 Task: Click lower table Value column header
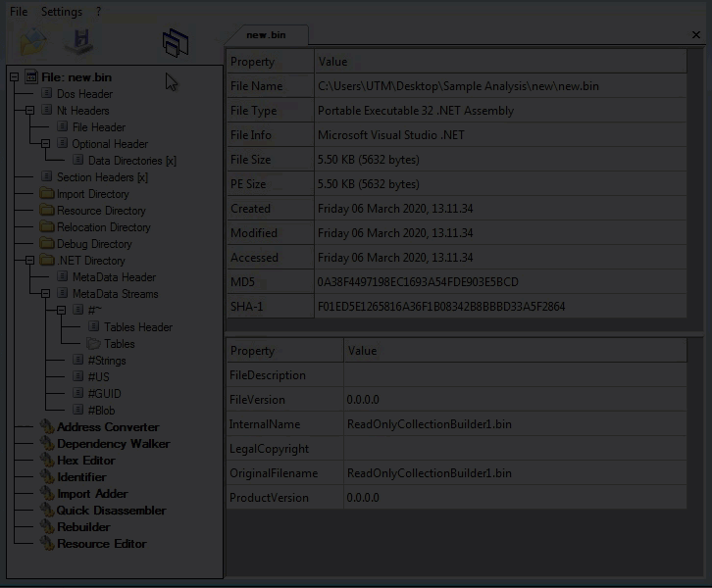(x=516, y=351)
